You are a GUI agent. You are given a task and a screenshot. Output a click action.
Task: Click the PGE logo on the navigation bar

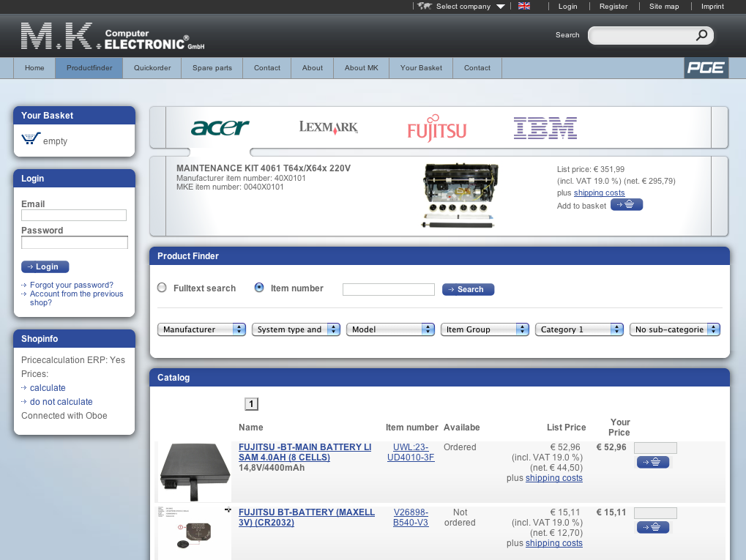[x=705, y=67]
